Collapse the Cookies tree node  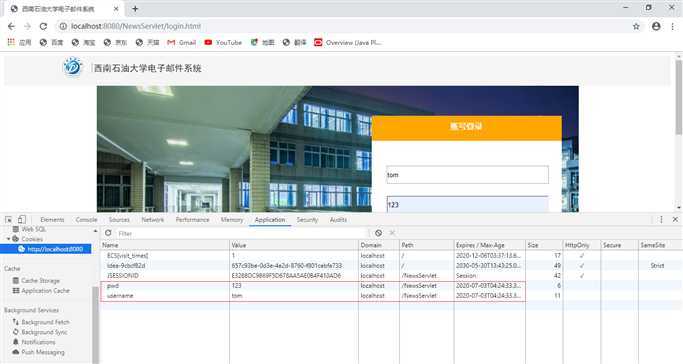point(8,239)
